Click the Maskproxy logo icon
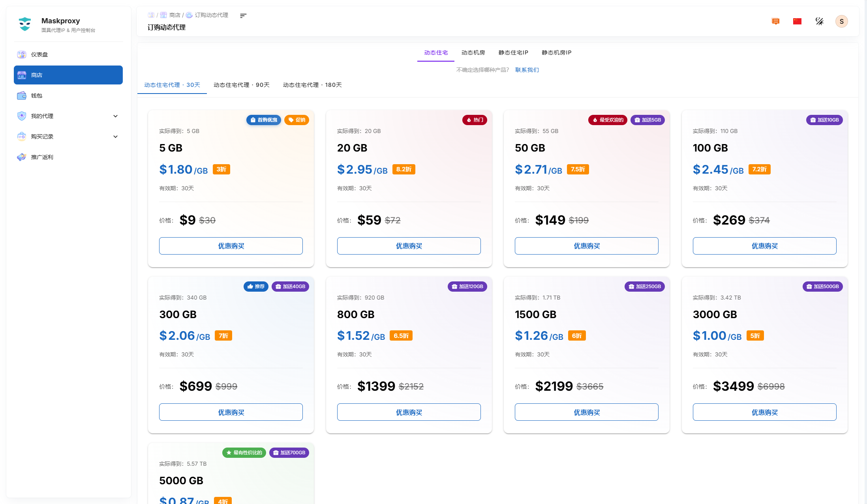The image size is (867, 504). [x=25, y=24]
